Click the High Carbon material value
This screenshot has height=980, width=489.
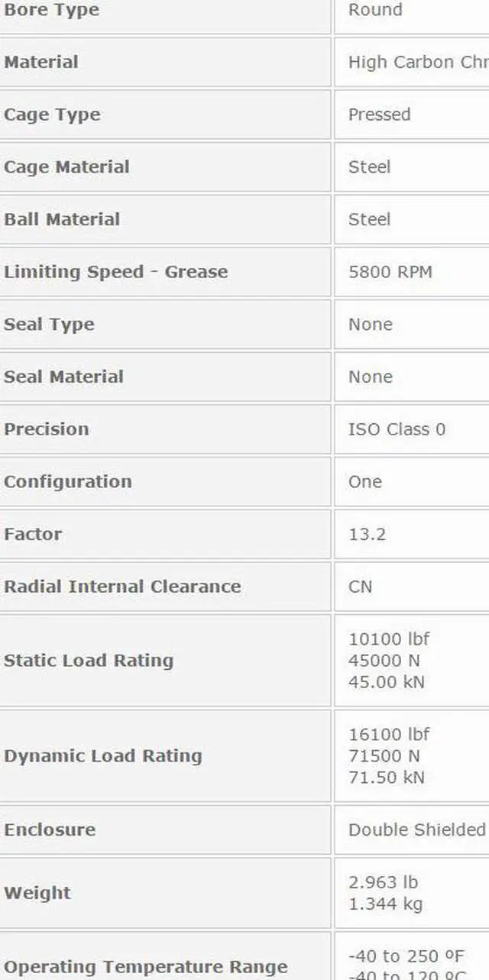click(417, 63)
